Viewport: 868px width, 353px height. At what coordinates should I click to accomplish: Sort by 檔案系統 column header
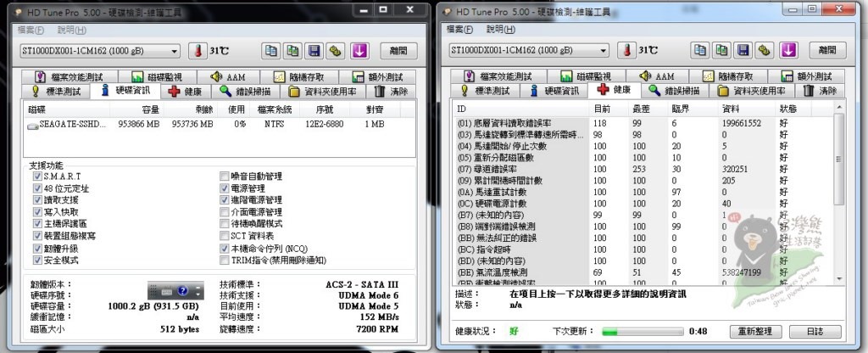[275, 109]
